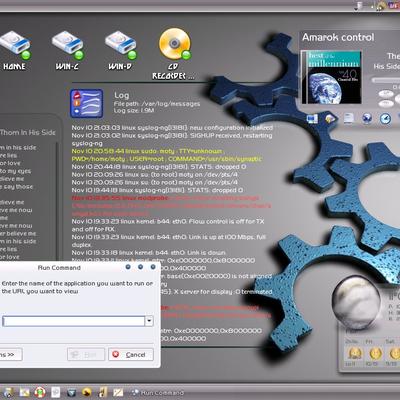This screenshot has height=400, width=400.
Task: Click the Amarok album cover art
Action: coord(331,77)
